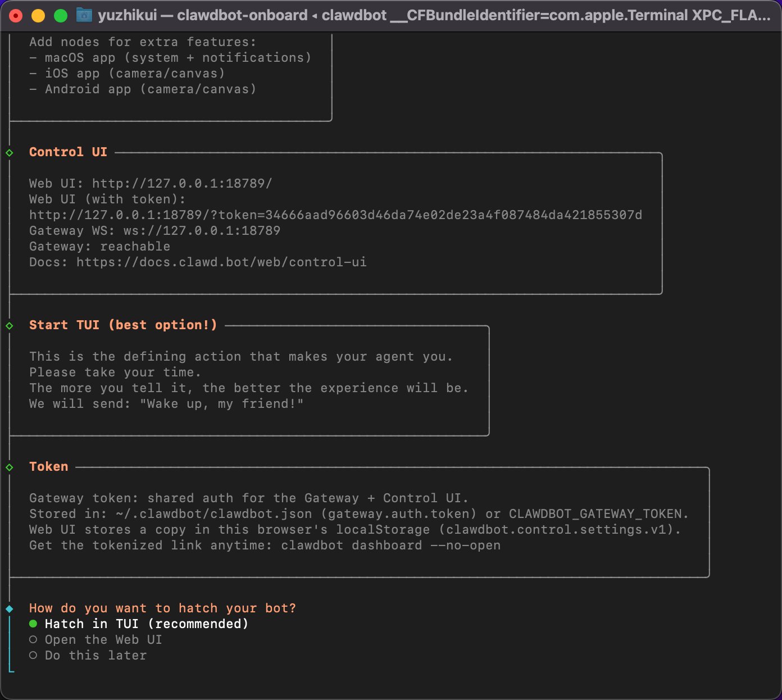
Task: Click the blue diamond beside hatch question
Action: click(x=10, y=608)
